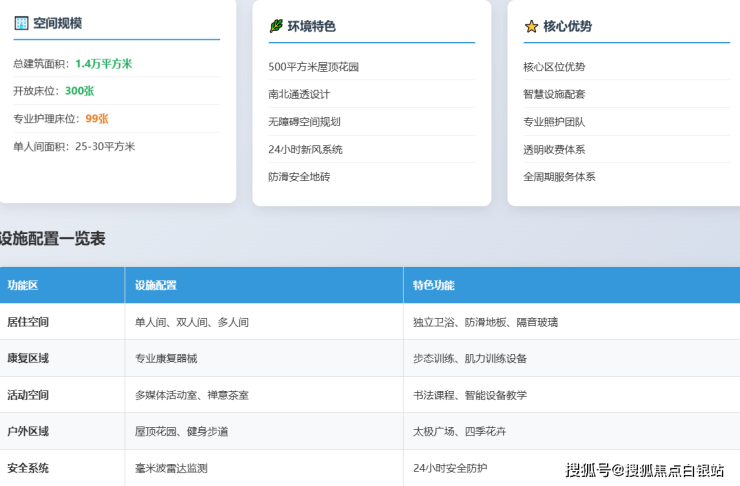Click the 1.4万平方米 total area value
Viewport: 740px width, 486px height.
(103, 64)
